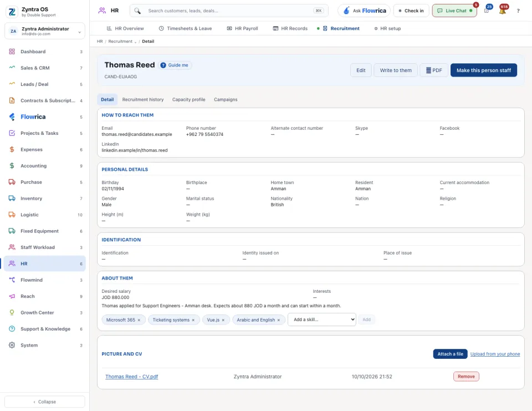Viewport: 532px width, 411px height.
Task: Click the search magnifier icon
Action: click(137, 11)
